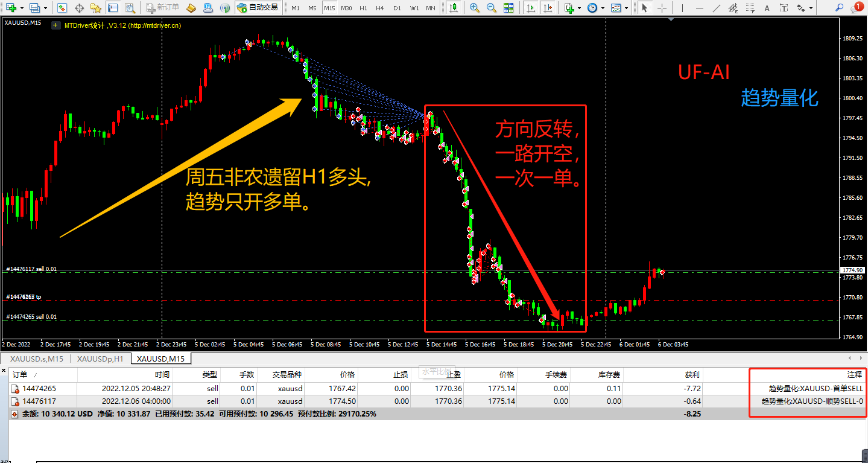Click the chart shift triangle marker
Image resolution: width=868 pixels, height=463 pixels.
coord(672,20)
